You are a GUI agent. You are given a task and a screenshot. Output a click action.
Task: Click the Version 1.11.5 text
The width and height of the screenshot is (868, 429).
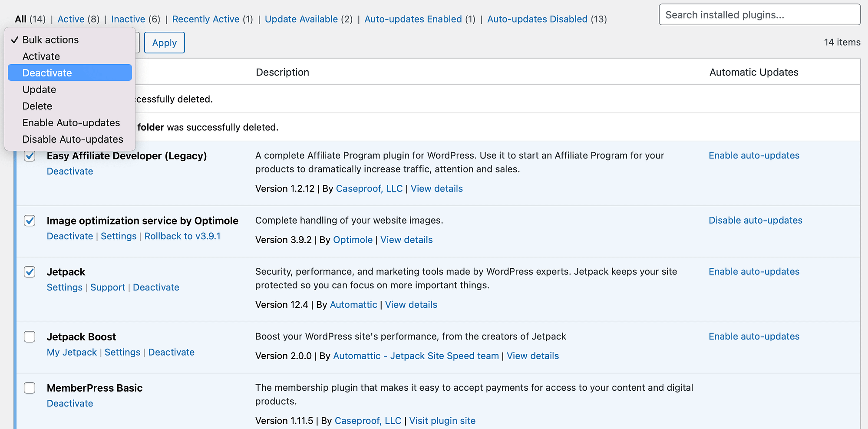pos(284,421)
